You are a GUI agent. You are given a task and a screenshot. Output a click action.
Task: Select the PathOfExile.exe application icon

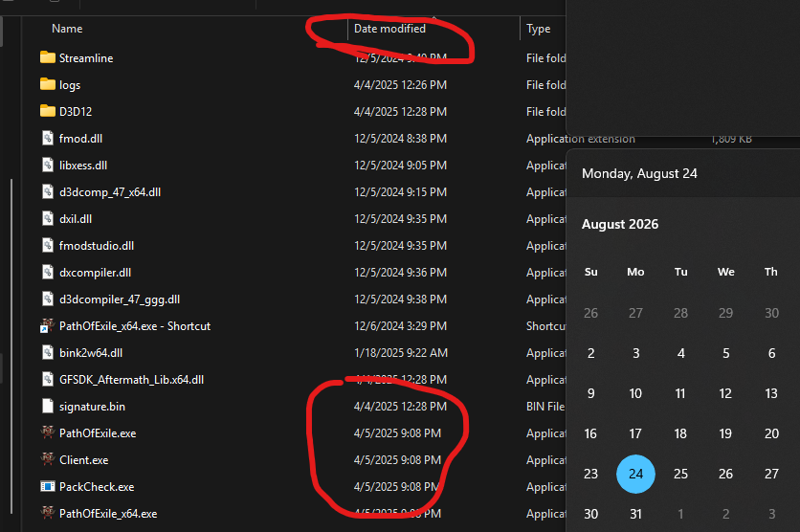48,432
